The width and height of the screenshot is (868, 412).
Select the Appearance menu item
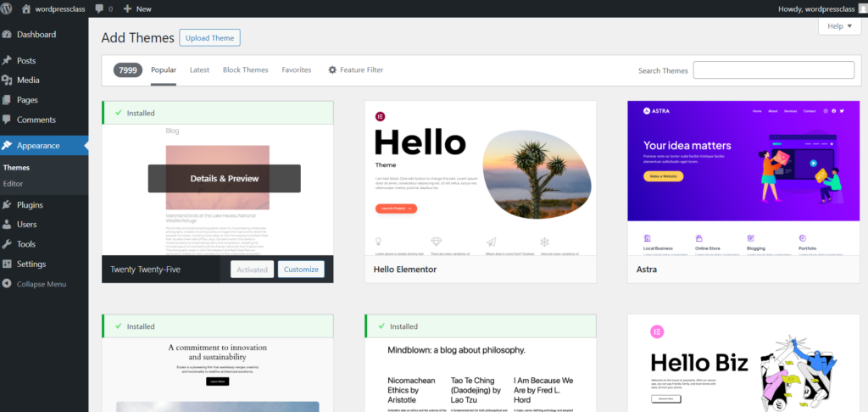coord(44,146)
